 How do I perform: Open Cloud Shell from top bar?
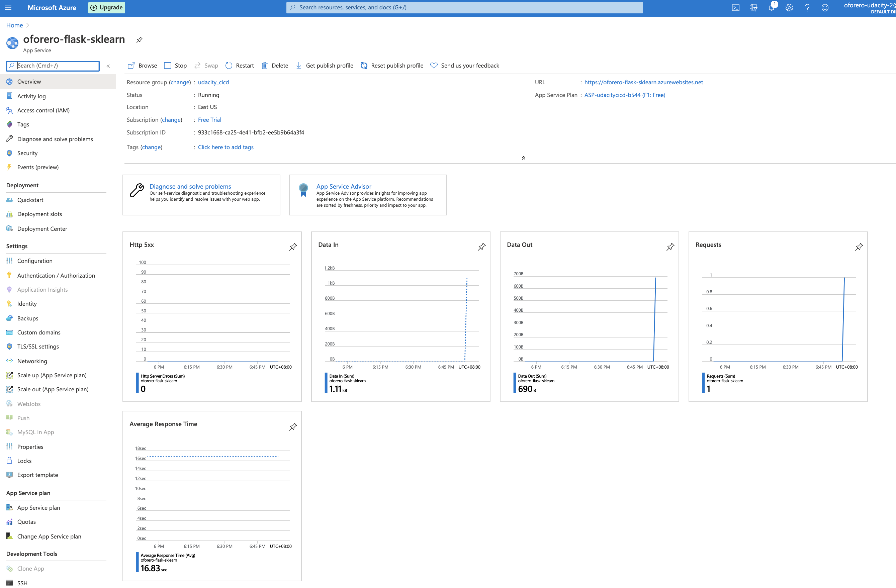pyautogui.click(x=735, y=8)
